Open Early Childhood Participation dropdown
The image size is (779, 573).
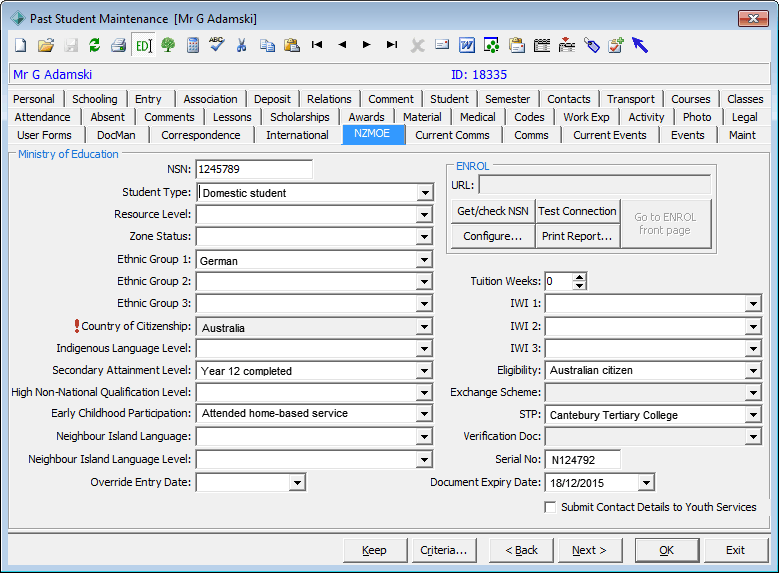point(424,413)
